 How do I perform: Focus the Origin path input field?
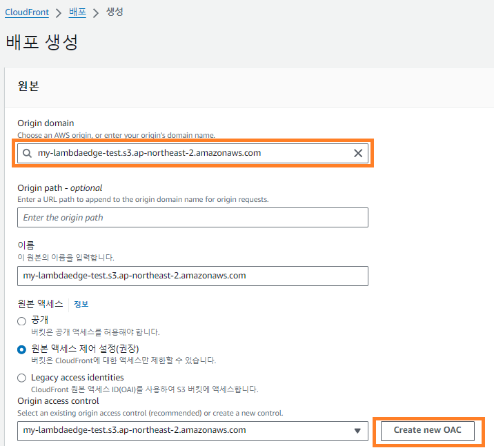pyautogui.click(x=192, y=218)
